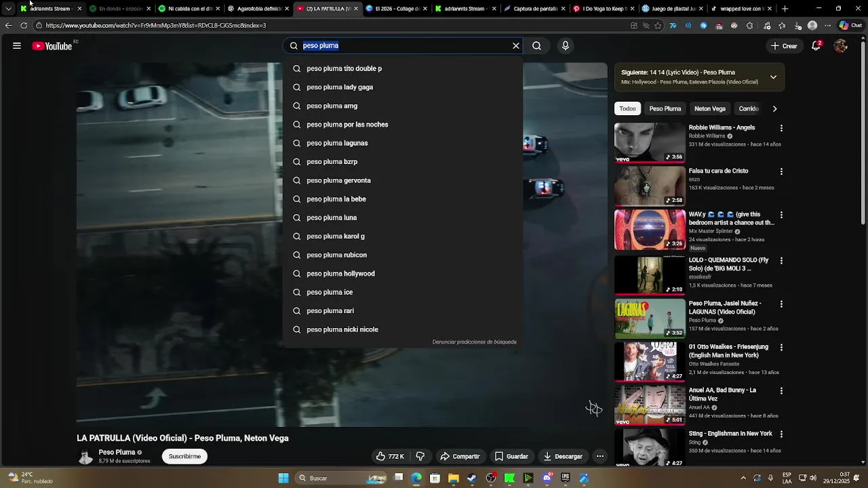
Task: Select the Peso Pluma filter chip
Action: pyautogui.click(x=665, y=108)
